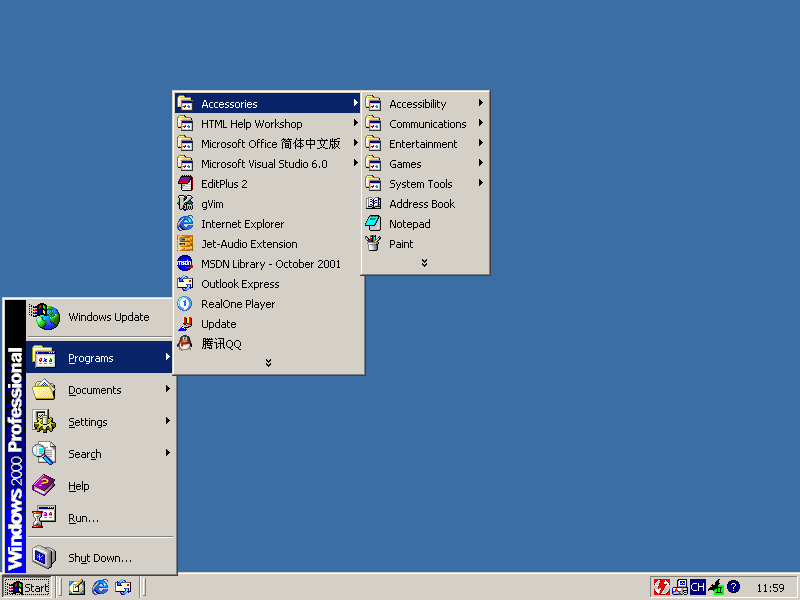
Task: Click the Windows Update globe icon
Action: click(x=45, y=316)
